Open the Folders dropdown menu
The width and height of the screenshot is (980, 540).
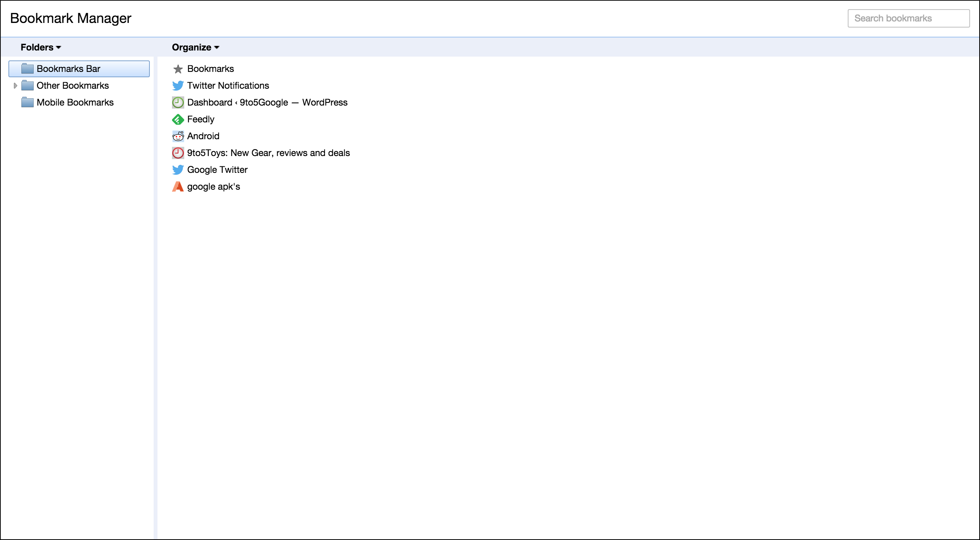(x=41, y=47)
